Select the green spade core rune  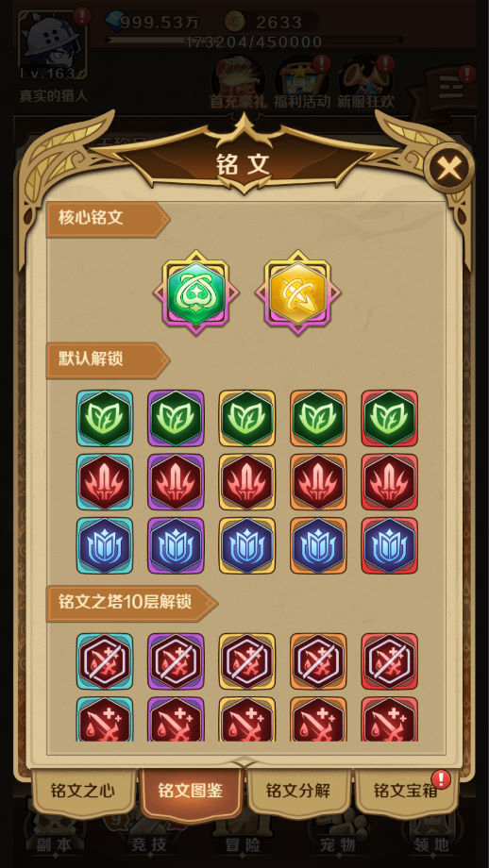pyautogui.click(x=195, y=292)
